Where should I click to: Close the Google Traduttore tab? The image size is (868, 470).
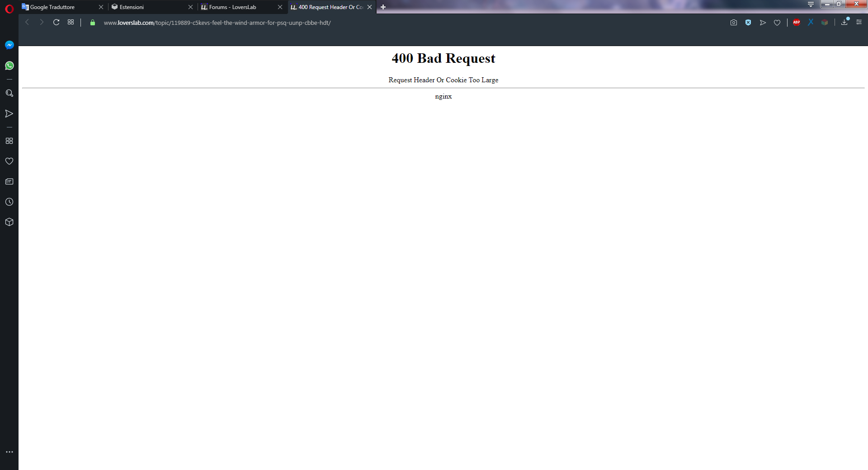tap(101, 7)
